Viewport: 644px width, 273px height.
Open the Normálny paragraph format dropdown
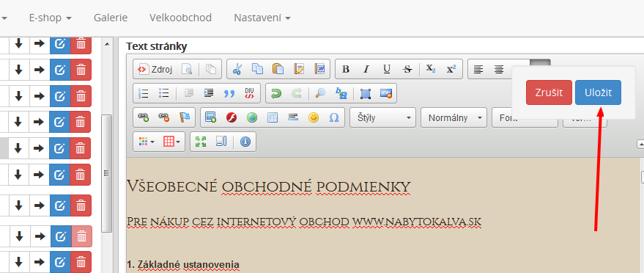[454, 117]
